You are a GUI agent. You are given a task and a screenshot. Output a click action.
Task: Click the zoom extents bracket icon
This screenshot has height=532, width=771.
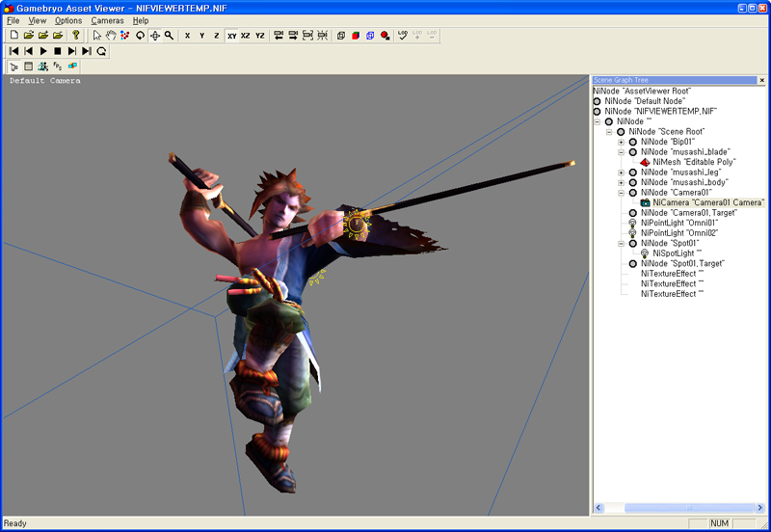[x=307, y=36]
